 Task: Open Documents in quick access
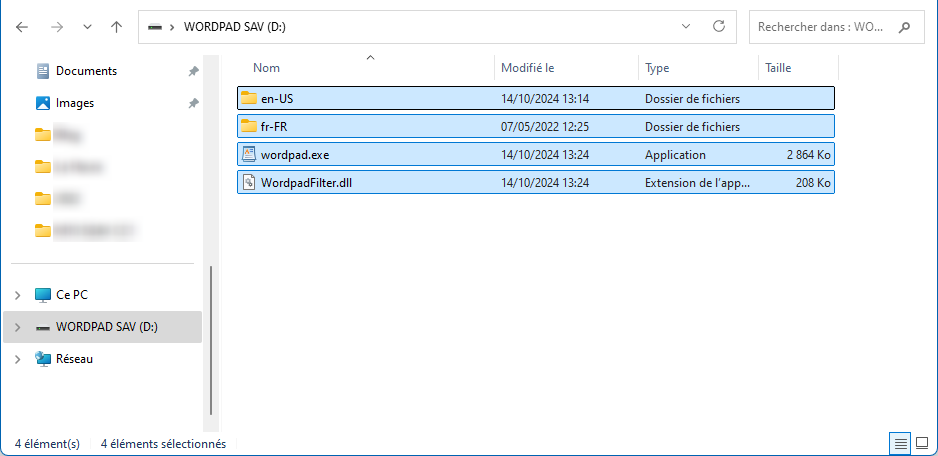click(86, 71)
